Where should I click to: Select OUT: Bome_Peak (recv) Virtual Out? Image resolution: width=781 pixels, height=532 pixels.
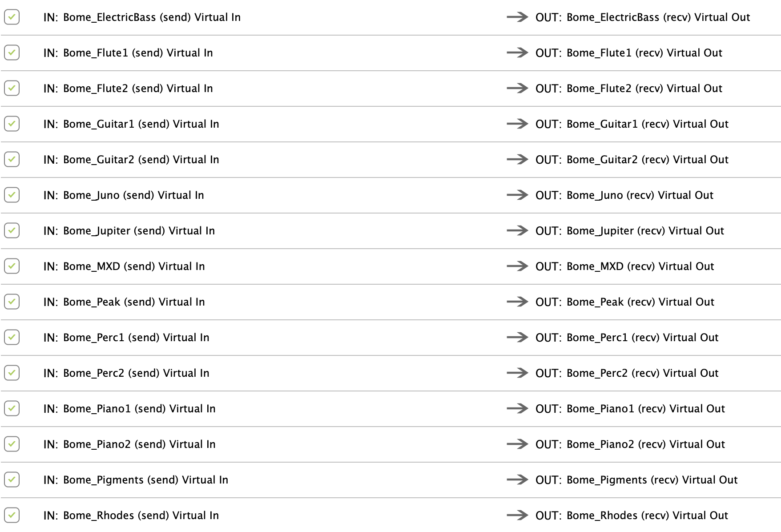[625, 302]
